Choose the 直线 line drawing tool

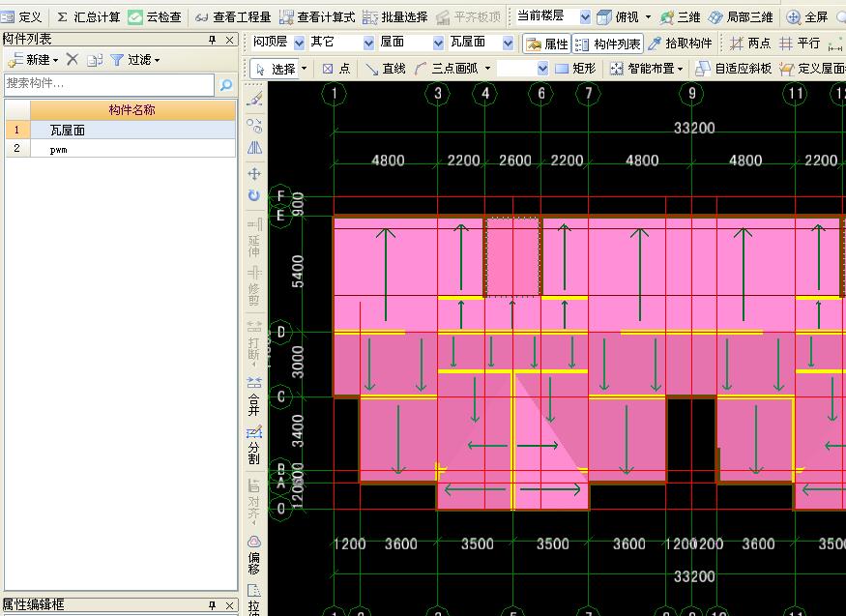[385, 69]
